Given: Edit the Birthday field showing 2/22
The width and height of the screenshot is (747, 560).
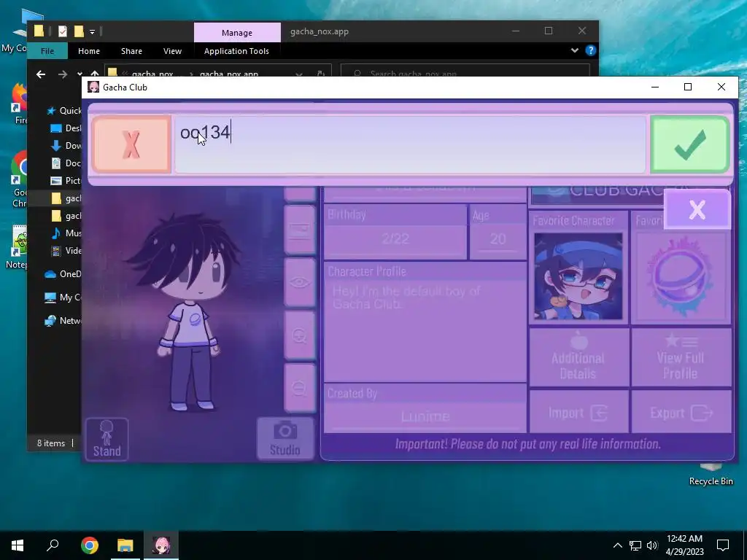Looking at the screenshot, I should point(395,238).
